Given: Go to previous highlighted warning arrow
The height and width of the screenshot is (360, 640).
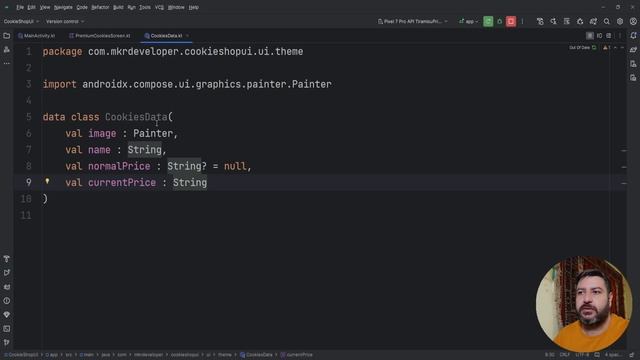Looking at the screenshot, I should (615, 48).
